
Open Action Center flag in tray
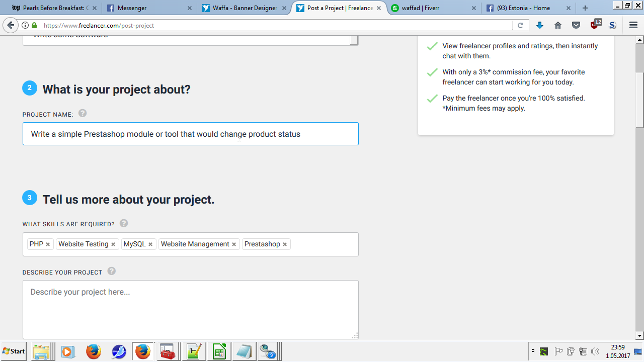[x=558, y=351]
